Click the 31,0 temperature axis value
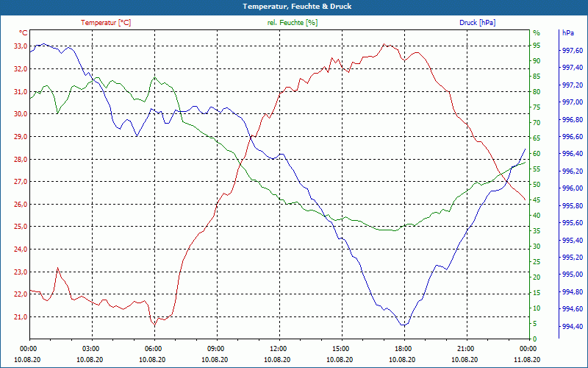The image size is (588, 368). 21,91
